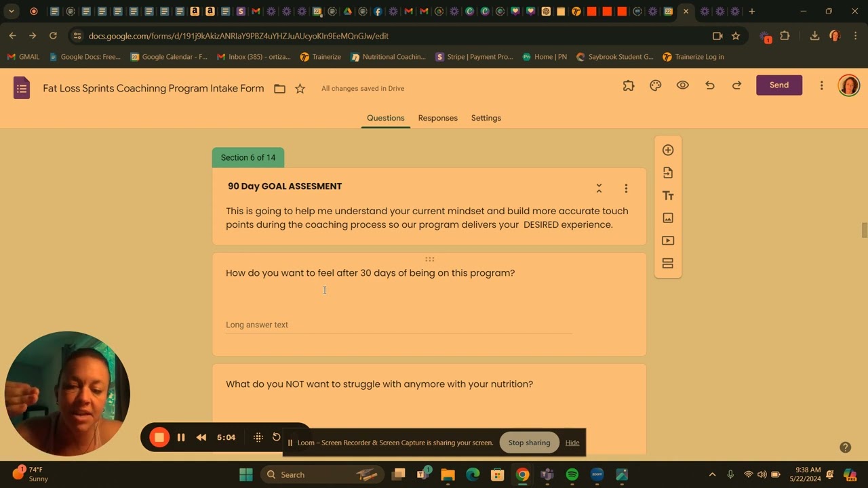Open the form's more options menu

(821, 85)
